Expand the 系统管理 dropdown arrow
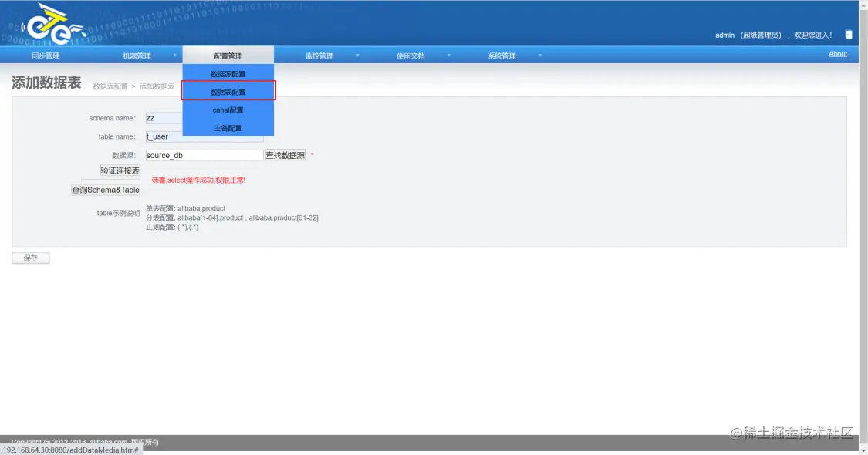Viewport: 868px width, 455px height. [540, 55]
